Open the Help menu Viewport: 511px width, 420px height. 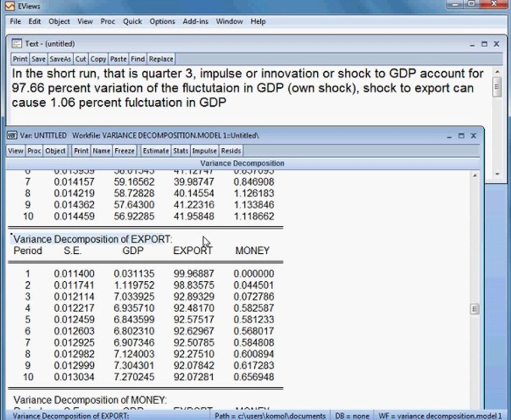coord(258,22)
